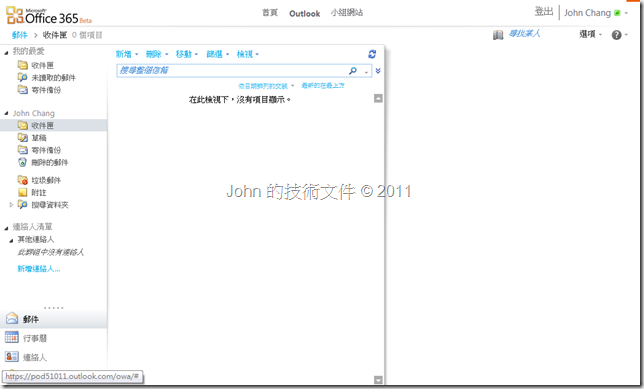Click the 搜尋資料夾 search folder icon
The width and height of the screenshot is (644, 389).
[23, 205]
